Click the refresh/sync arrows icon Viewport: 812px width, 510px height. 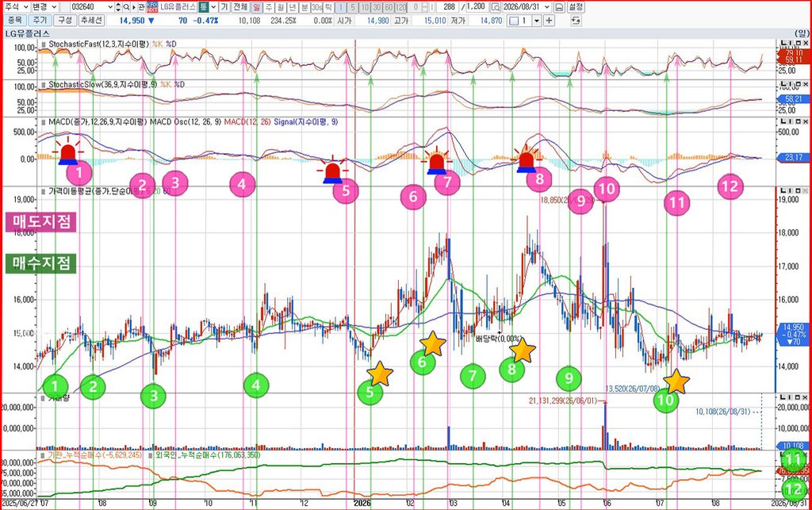point(576,21)
